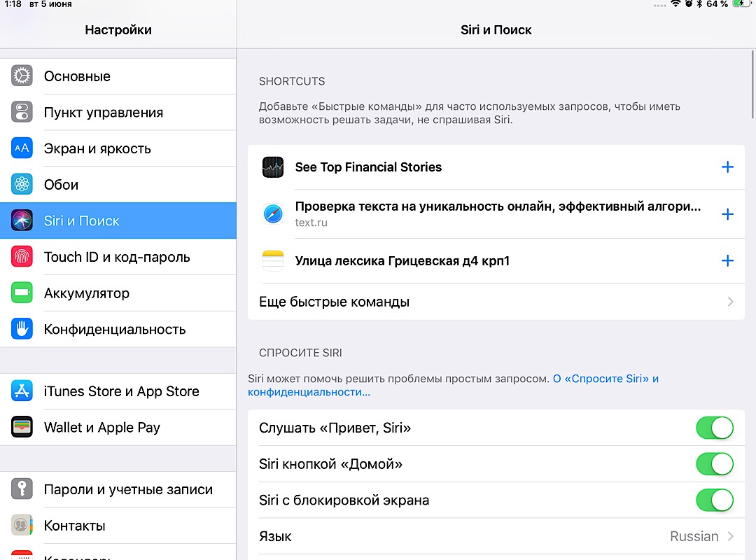Image resolution: width=756 pixels, height=560 pixels.
Task: Open Пароли и учетные записи settings
Action: coord(128,490)
